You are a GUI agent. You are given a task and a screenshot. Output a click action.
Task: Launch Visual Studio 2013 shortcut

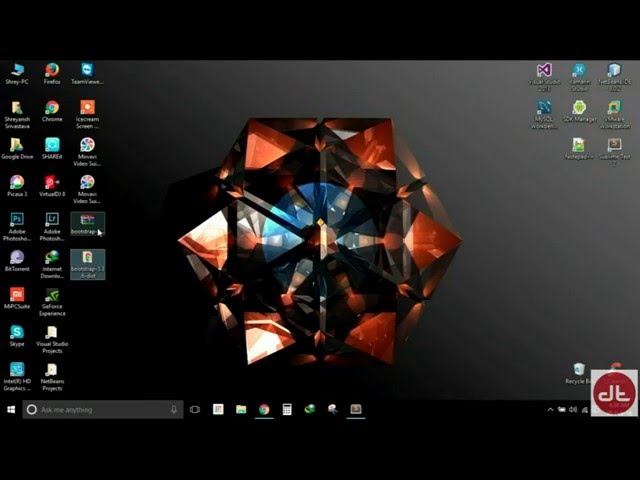coord(544,78)
